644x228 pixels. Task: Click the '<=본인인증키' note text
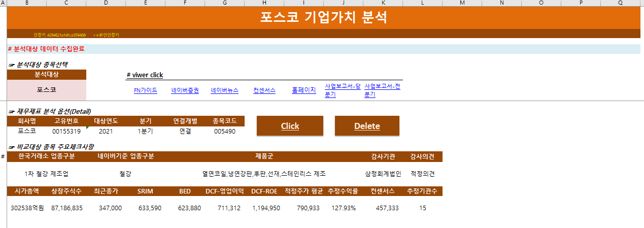(x=106, y=35)
